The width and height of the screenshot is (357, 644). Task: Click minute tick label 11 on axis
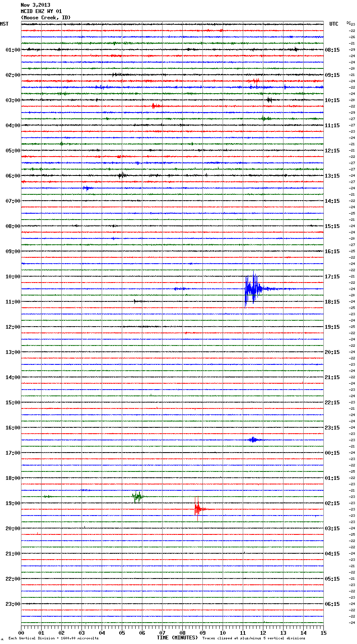pos(243,633)
